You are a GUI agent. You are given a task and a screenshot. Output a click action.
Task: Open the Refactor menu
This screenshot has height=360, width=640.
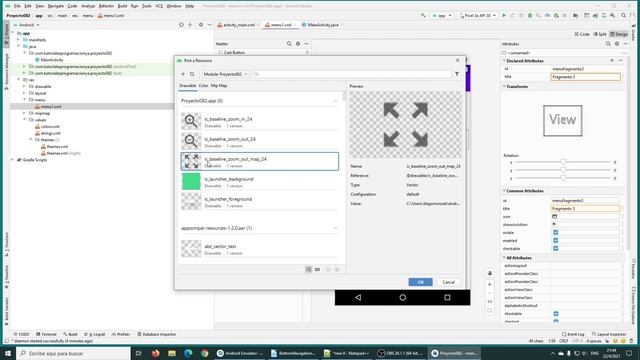point(106,6)
